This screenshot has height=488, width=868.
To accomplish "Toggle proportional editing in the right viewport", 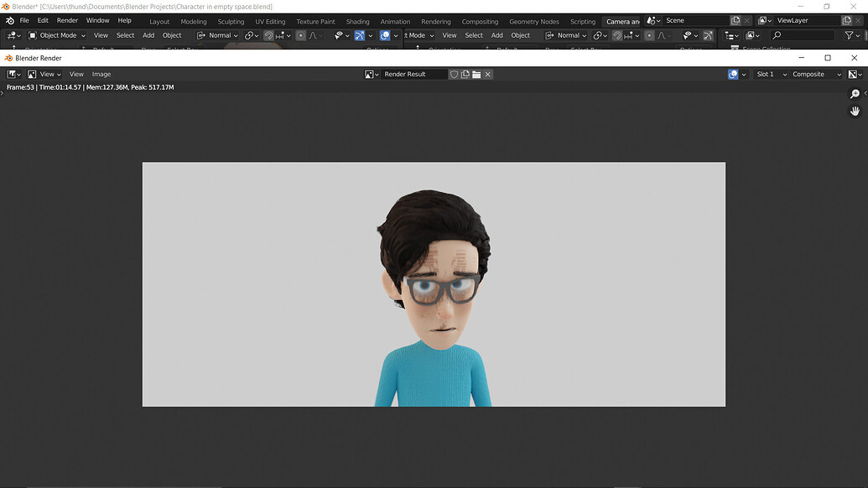I will point(649,35).
